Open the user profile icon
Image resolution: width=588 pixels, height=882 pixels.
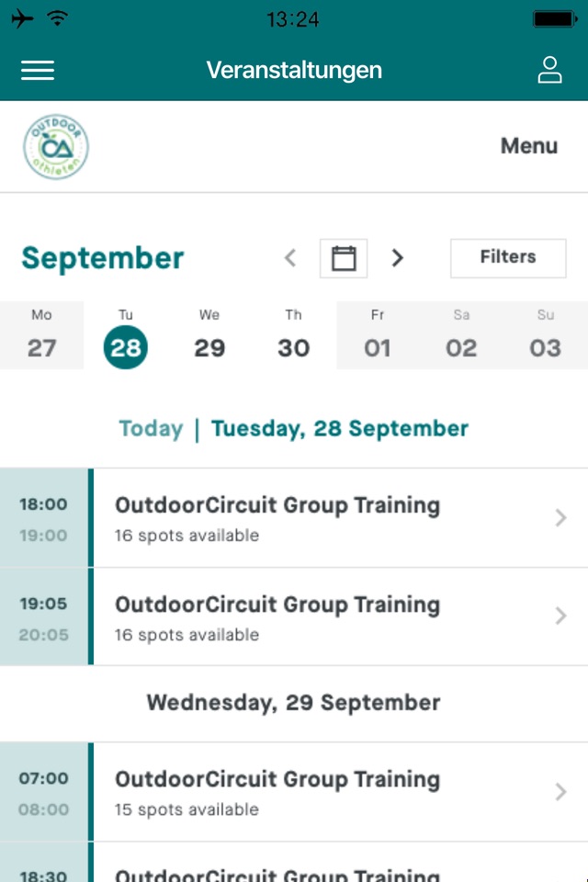tap(549, 71)
